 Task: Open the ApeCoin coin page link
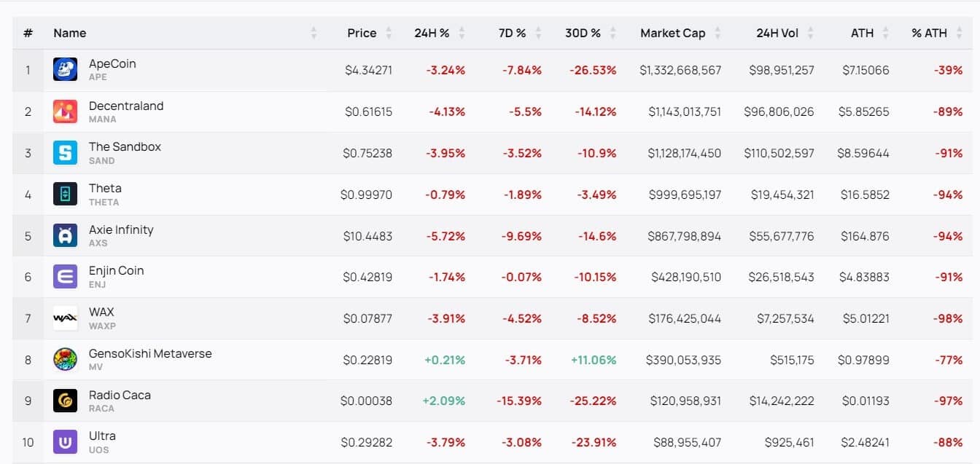pos(112,63)
